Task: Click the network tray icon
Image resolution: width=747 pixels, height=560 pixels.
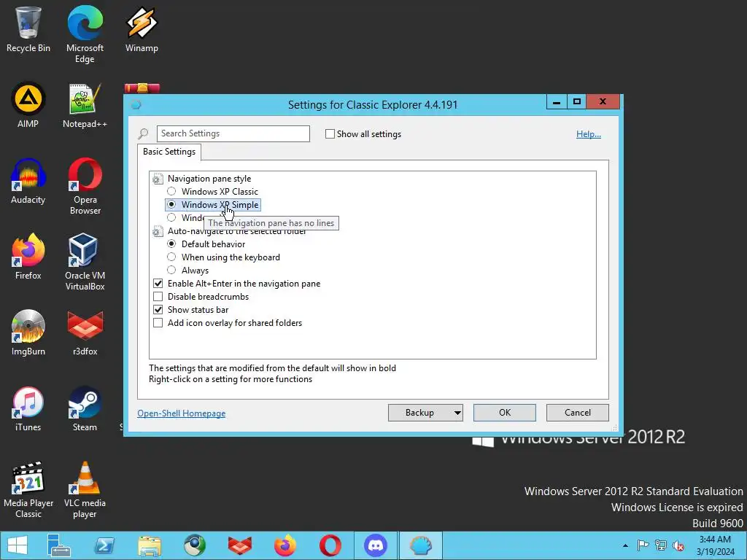Action: [661, 545]
